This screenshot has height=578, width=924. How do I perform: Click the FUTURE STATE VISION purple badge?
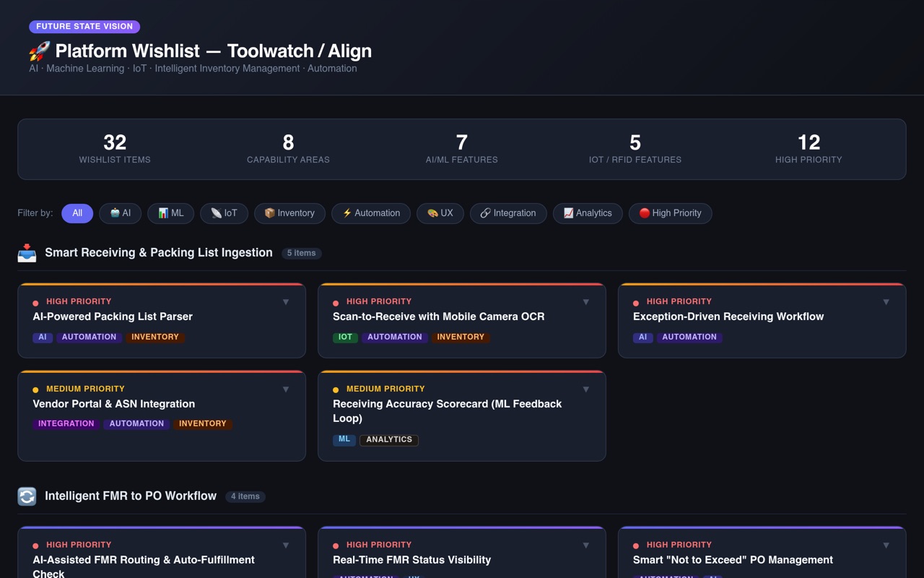84,27
